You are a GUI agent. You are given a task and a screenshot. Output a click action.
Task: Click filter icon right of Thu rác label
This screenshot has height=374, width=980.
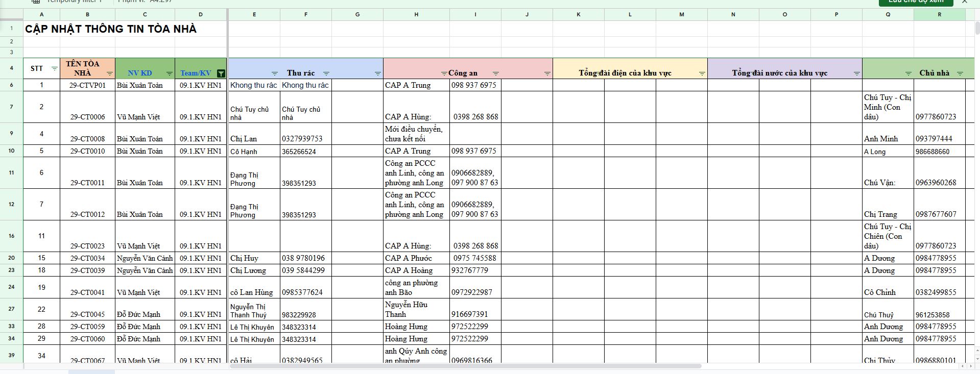[x=326, y=73]
